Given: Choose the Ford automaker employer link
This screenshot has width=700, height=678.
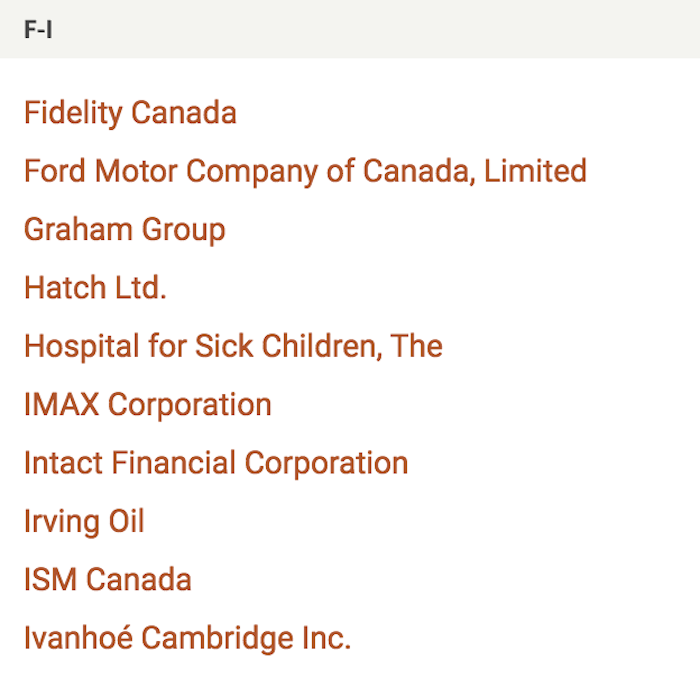Looking at the screenshot, I should (305, 171).
